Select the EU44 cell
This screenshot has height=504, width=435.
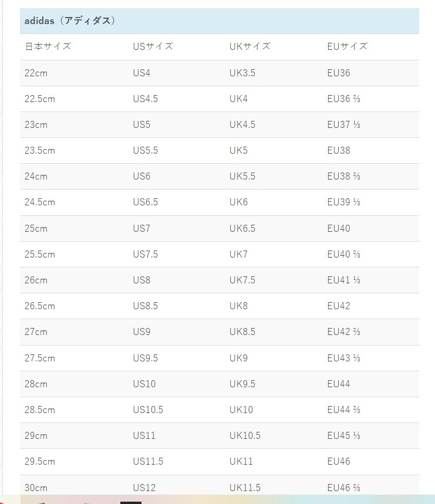(x=339, y=384)
